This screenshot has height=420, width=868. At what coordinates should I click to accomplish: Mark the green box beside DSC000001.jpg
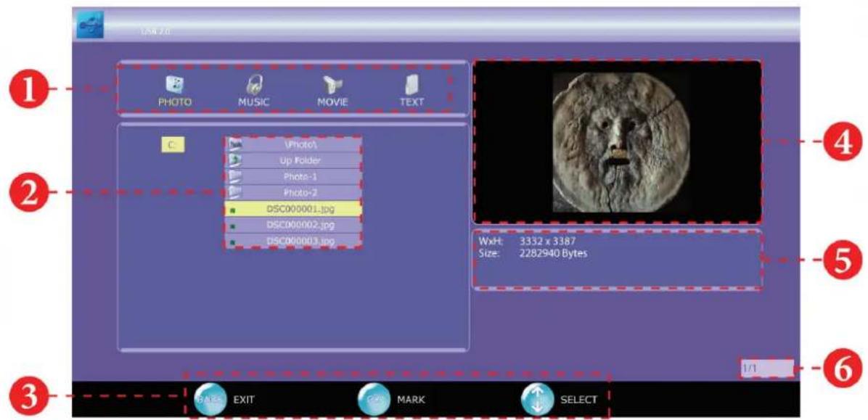233,210
